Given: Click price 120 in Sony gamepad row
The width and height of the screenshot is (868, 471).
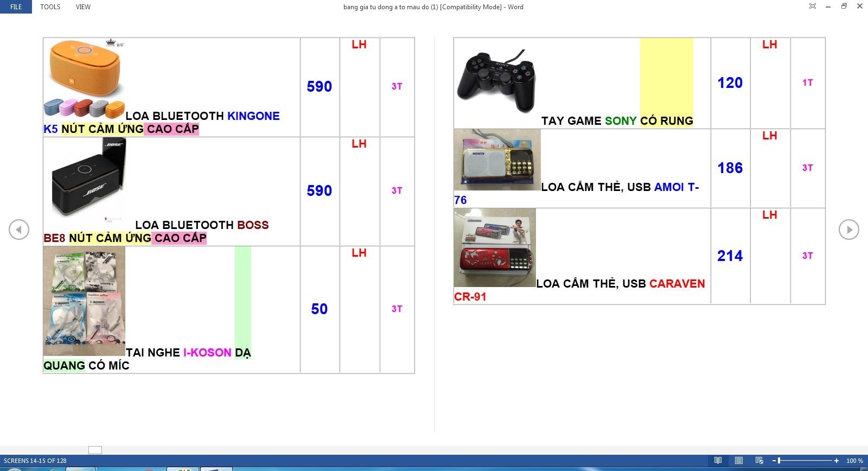Looking at the screenshot, I should 730,82.
